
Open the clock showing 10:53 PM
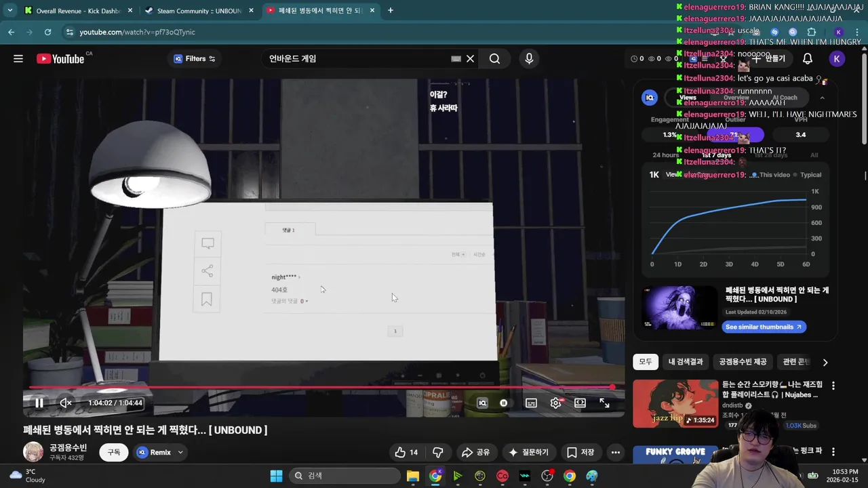844,476
